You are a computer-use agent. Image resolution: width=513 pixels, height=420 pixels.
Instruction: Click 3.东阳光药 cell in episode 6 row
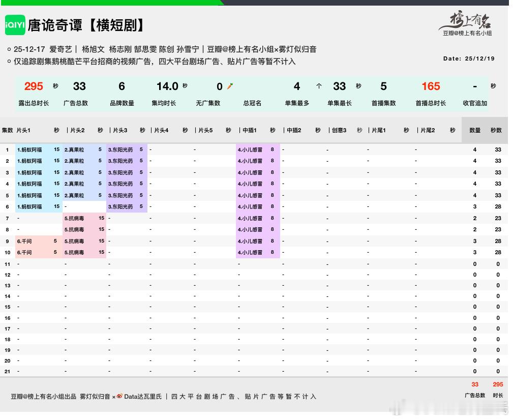pyautogui.click(x=120, y=206)
